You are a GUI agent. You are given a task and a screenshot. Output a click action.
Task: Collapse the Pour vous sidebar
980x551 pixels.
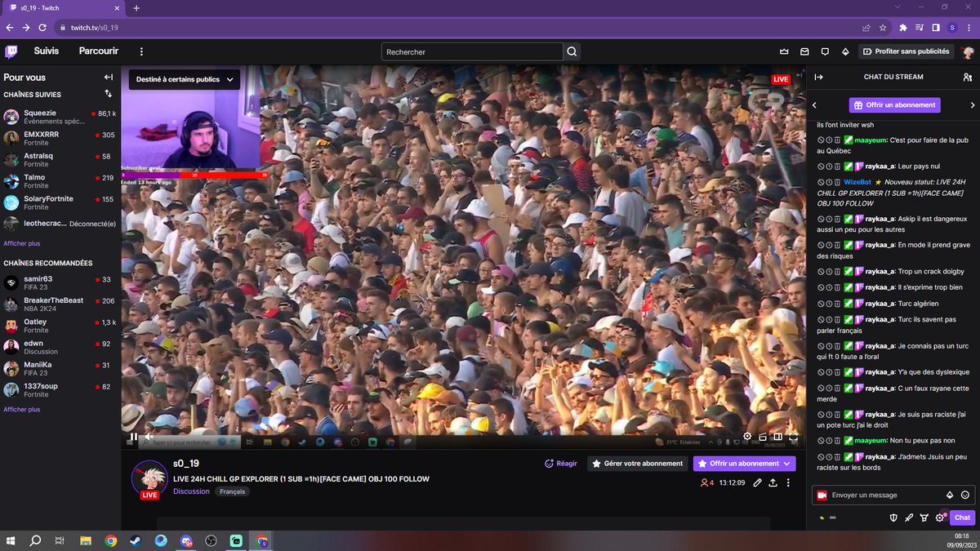click(x=108, y=77)
